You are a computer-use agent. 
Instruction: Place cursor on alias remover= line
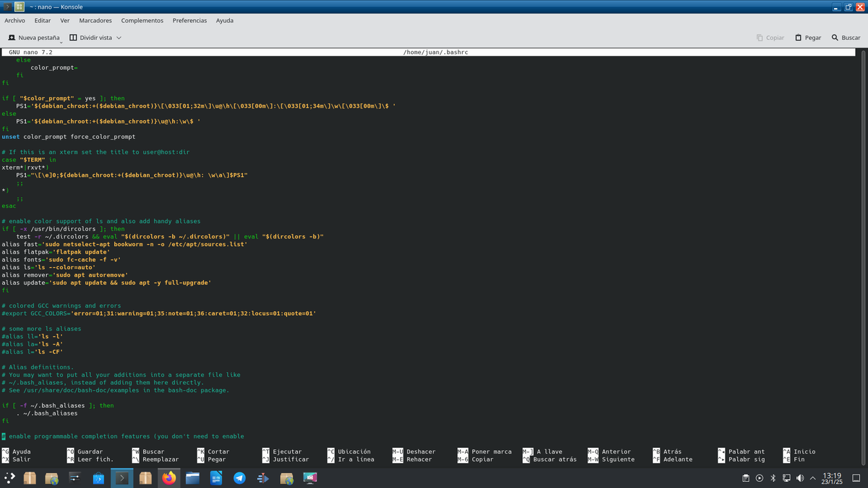[x=65, y=275]
